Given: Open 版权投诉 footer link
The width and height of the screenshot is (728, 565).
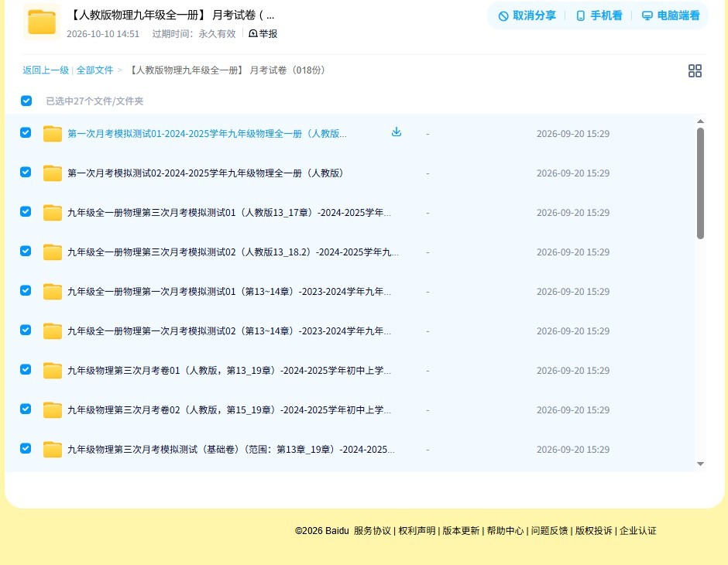Looking at the screenshot, I should point(594,531).
